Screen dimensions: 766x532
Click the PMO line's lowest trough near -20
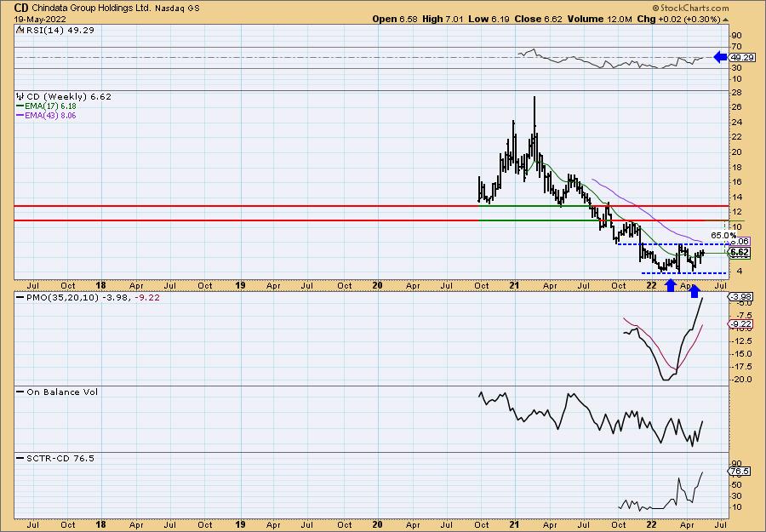coord(666,379)
